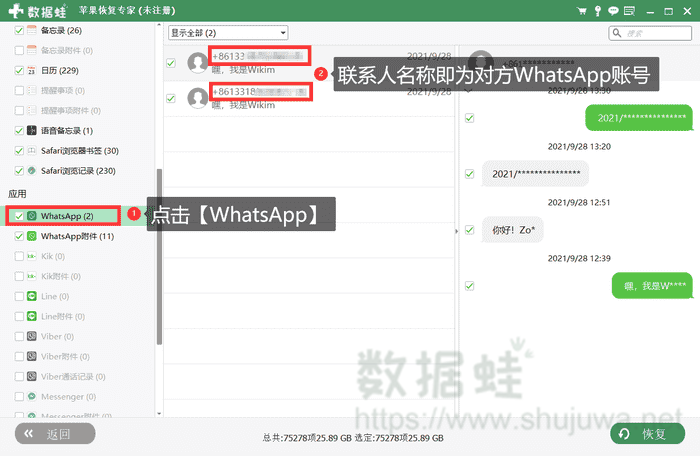This screenshot has height=456, width=700.
Task: Click the green 嘿，我是W*** message bubble
Action: (x=652, y=286)
